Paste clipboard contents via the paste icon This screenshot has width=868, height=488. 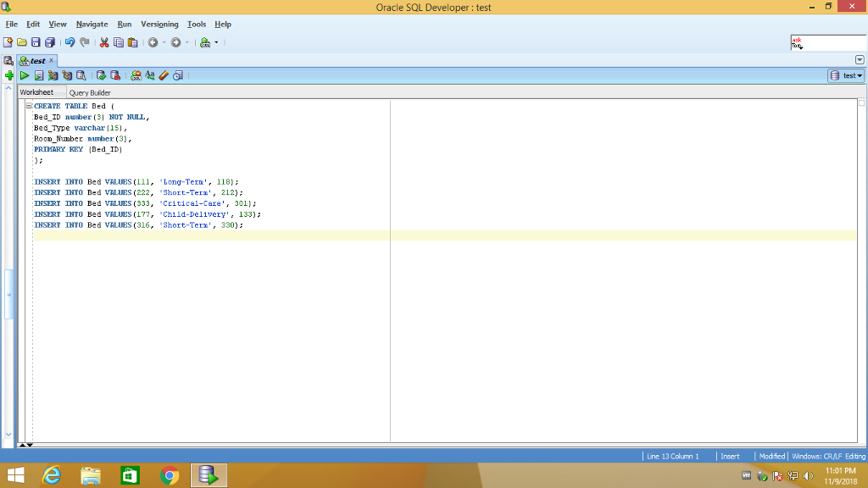(x=132, y=42)
